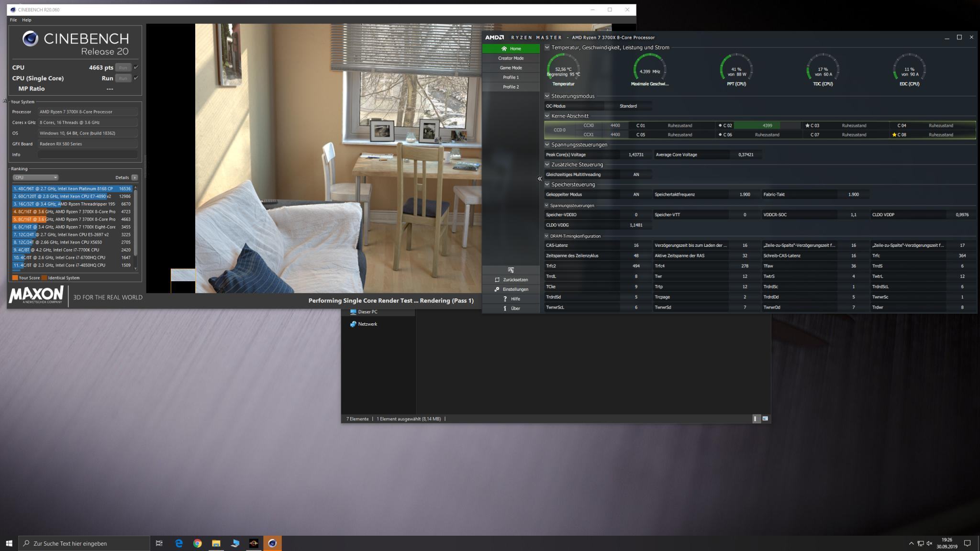Switch Explorer to large icons view
The height and width of the screenshot is (551, 980).
765,419
